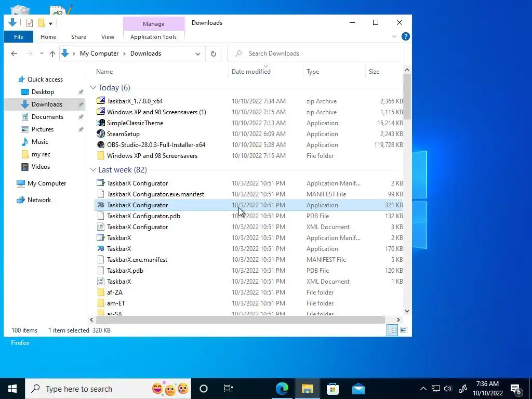
Task: Select the Windows XP and 98 Screensavers folder
Action: pyautogui.click(x=152, y=156)
